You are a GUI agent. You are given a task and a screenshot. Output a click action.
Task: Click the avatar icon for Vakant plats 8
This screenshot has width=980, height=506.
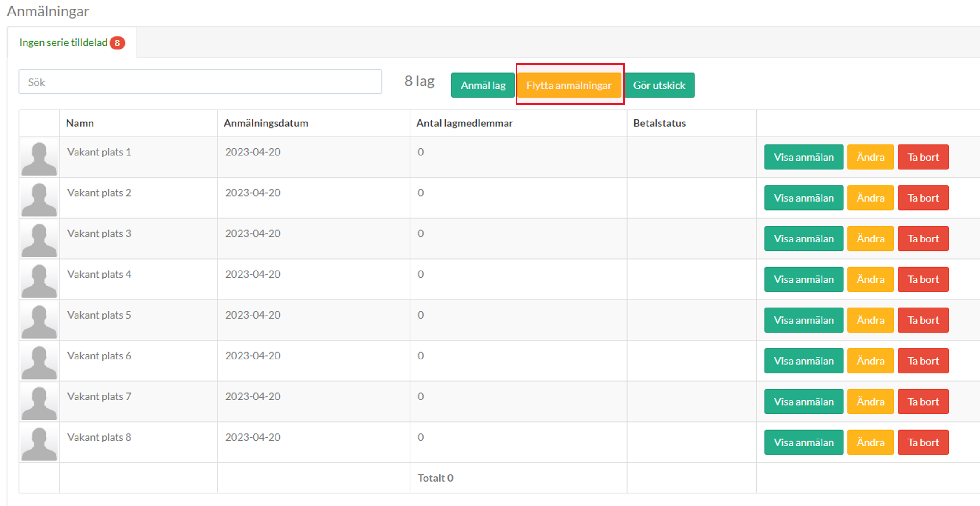coord(39,443)
